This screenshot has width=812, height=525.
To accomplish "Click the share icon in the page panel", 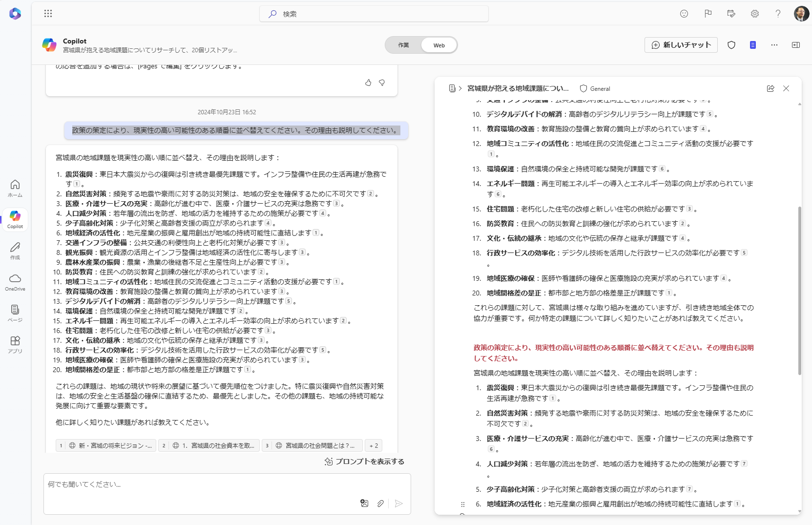I will 770,88.
